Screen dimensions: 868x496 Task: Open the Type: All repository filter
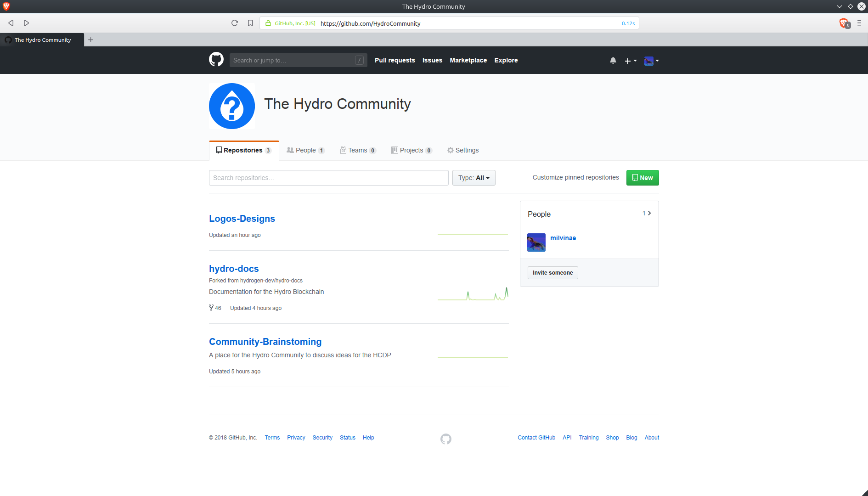[473, 178]
